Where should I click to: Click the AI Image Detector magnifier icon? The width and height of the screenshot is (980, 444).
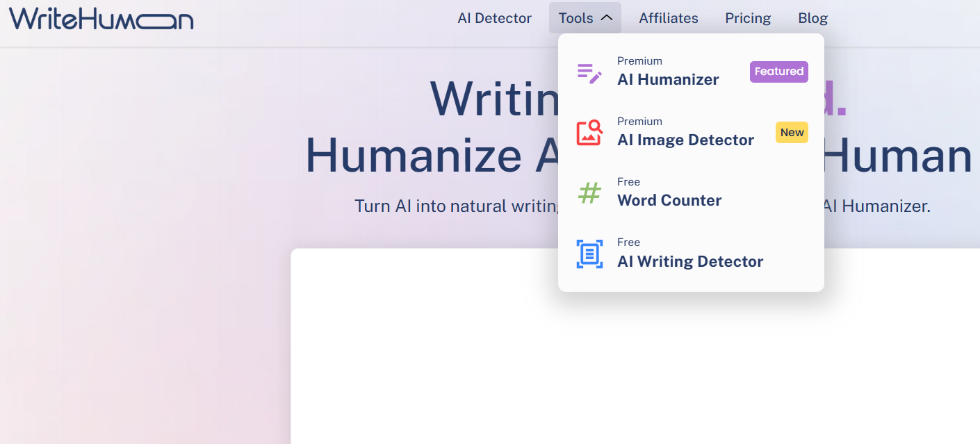589,133
